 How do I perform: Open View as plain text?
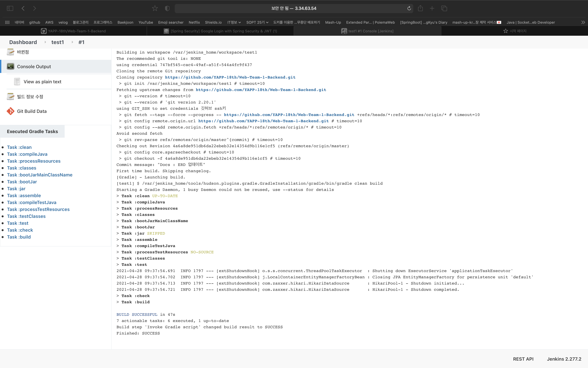42,81
